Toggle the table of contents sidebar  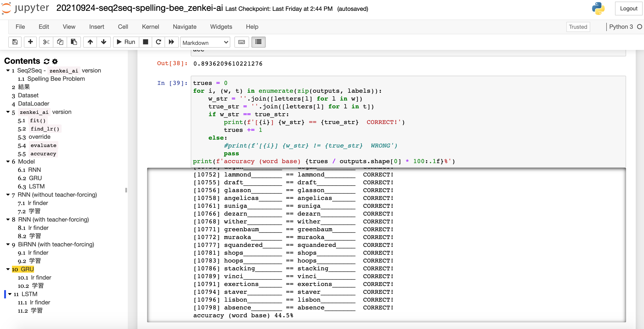(258, 42)
